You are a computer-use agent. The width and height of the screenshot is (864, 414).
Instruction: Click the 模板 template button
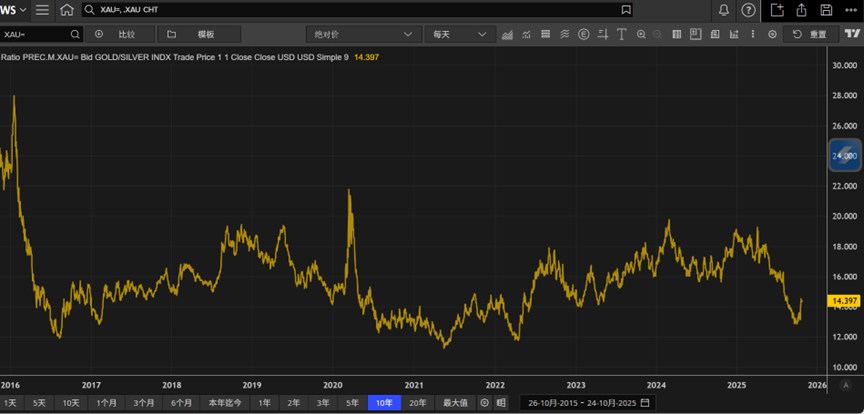click(x=199, y=34)
